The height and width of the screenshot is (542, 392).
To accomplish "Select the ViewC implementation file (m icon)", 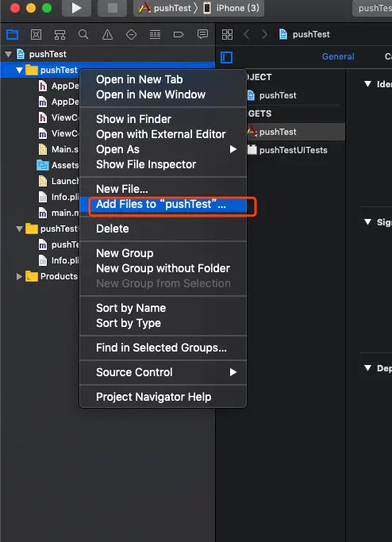I will coord(59,133).
